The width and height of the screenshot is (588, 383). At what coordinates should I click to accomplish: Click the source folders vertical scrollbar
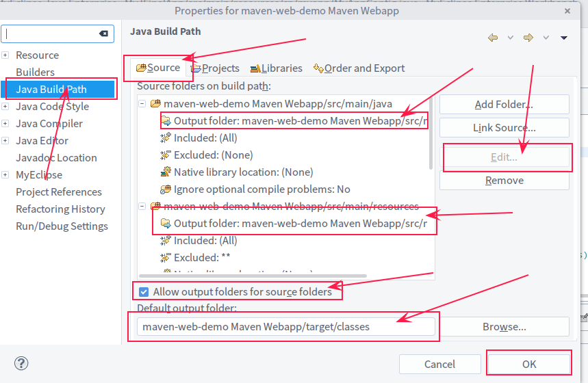tap(431, 133)
